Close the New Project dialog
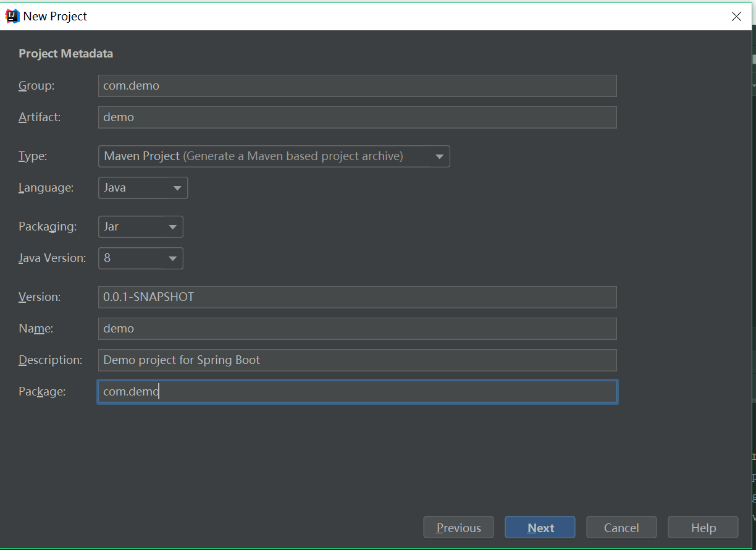The width and height of the screenshot is (756, 550). [x=736, y=17]
